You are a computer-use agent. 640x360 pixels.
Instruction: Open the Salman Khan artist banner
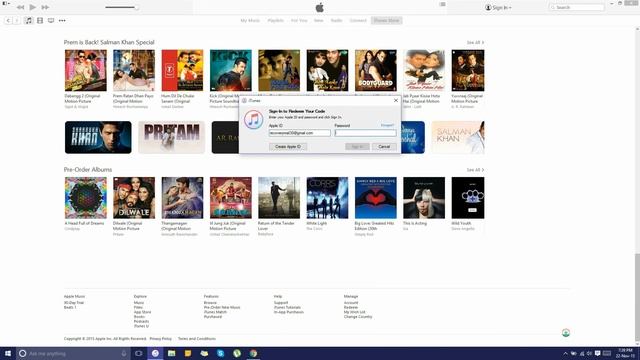(458, 137)
